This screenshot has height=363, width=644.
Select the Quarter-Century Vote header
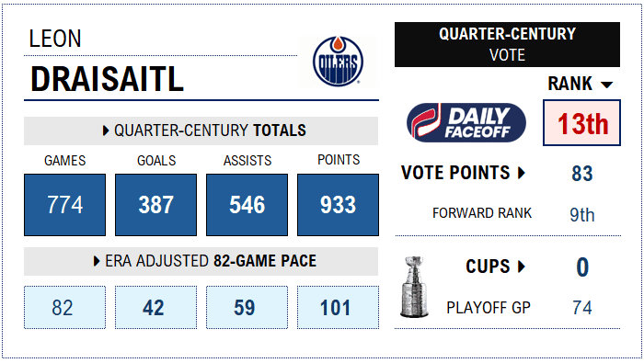click(507, 44)
